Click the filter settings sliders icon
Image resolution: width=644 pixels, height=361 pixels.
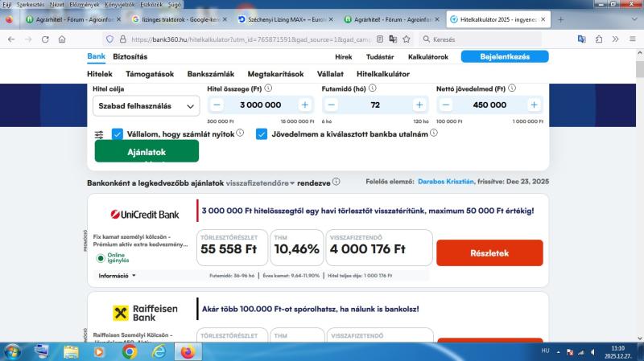pos(99,134)
